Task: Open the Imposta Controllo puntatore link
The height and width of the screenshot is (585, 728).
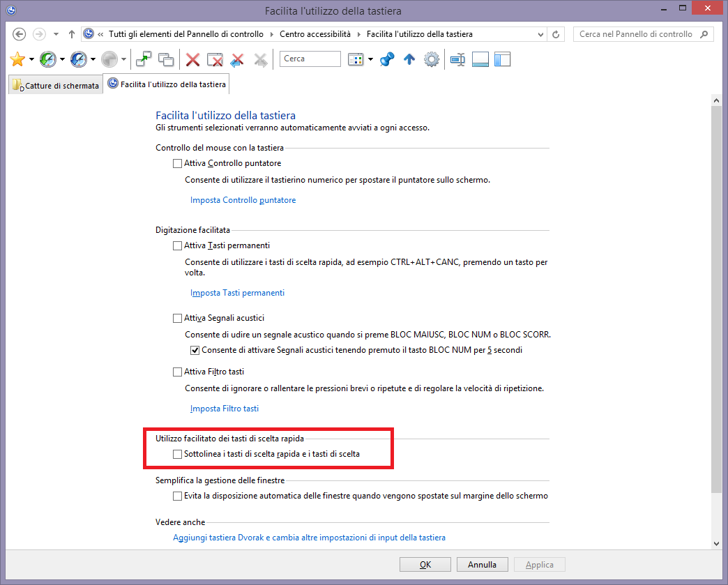Action: click(243, 200)
